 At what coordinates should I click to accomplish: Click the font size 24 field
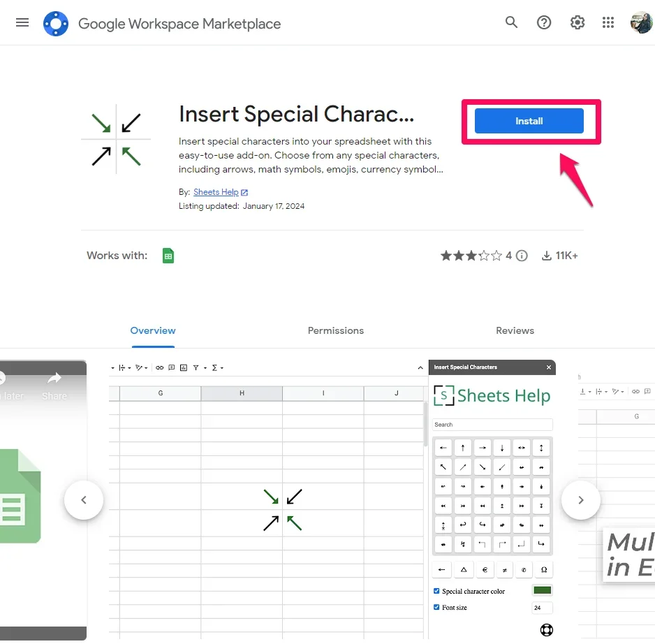click(542, 607)
